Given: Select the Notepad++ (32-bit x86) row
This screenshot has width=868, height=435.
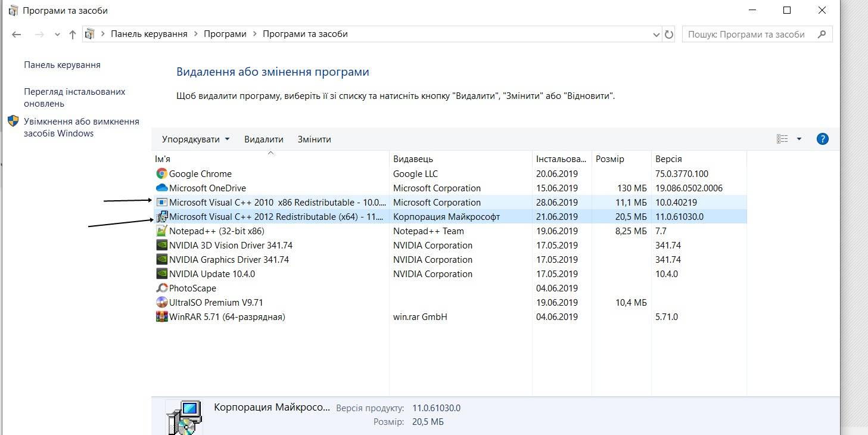Looking at the screenshot, I should [449, 231].
